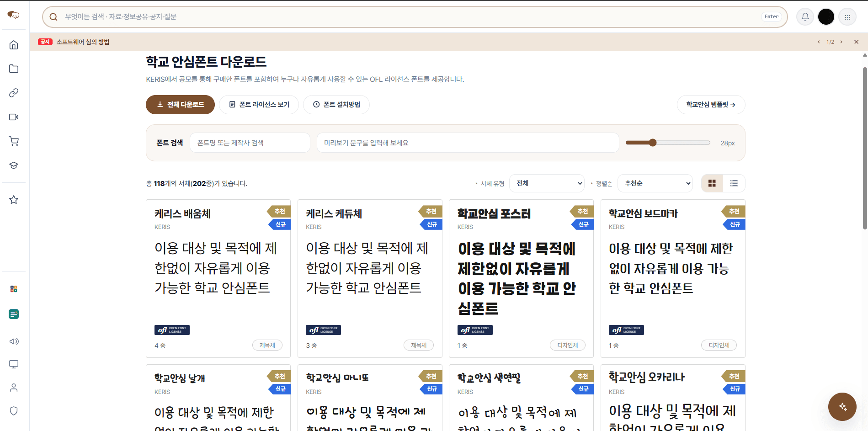Open the apps grid menu at top right

847,17
